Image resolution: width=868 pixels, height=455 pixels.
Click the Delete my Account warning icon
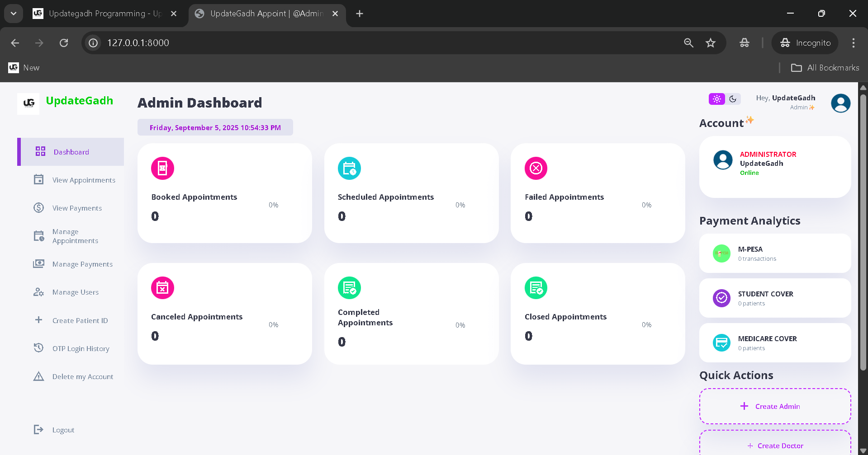coord(39,376)
